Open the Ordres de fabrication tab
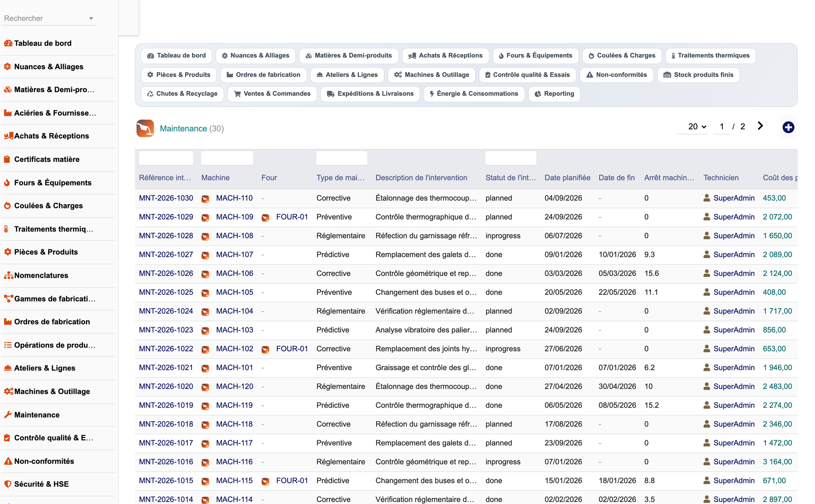Image resolution: width=815 pixels, height=504 pixels. (x=263, y=75)
